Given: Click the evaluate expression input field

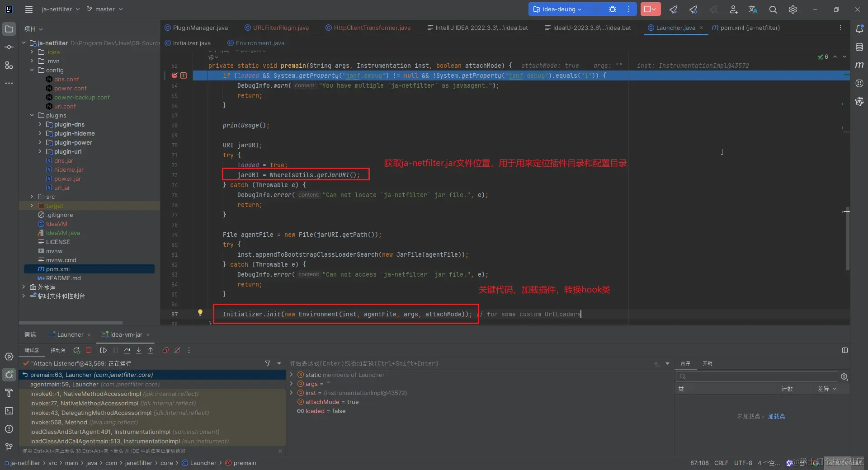Looking at the screenshot, I should [470, 363].
